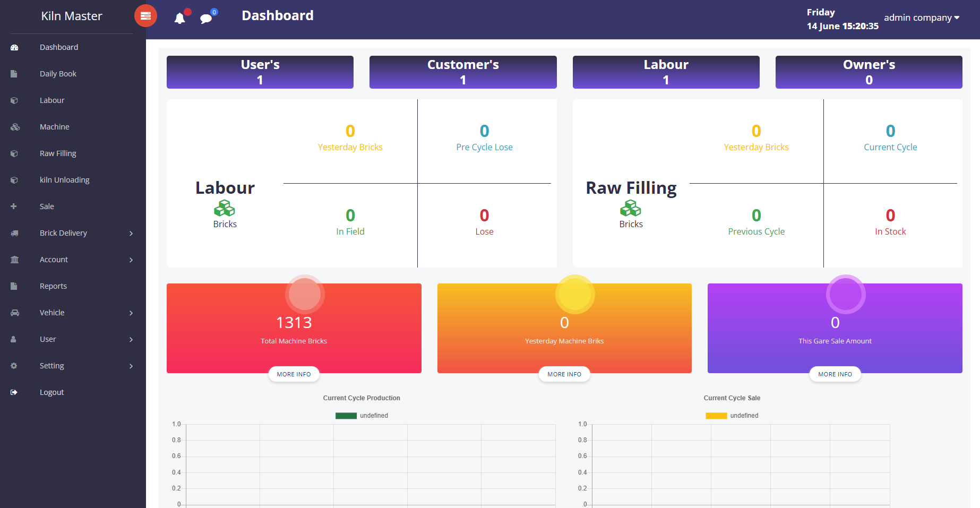Expand the Account submenu chevron

click(x=131, y=260)
